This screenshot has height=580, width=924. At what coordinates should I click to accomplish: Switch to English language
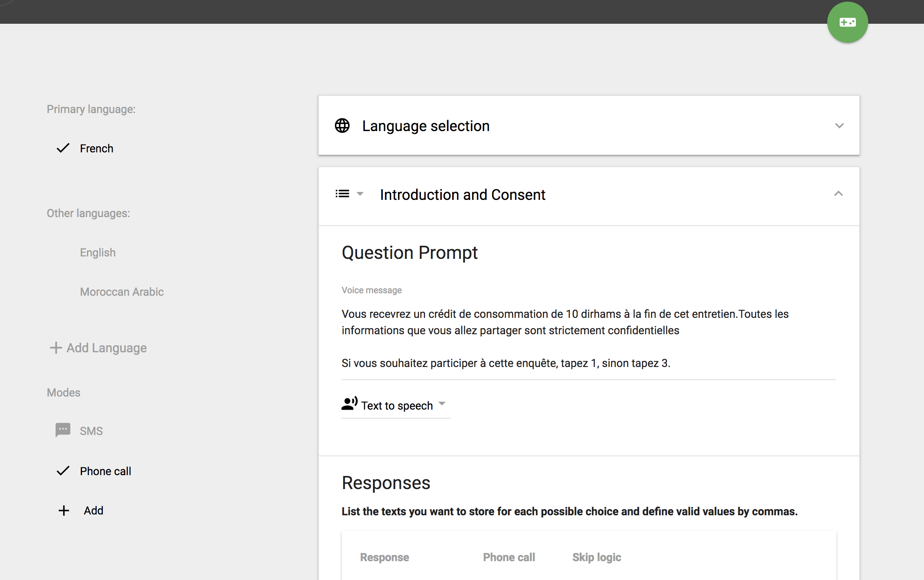point(98,252)
